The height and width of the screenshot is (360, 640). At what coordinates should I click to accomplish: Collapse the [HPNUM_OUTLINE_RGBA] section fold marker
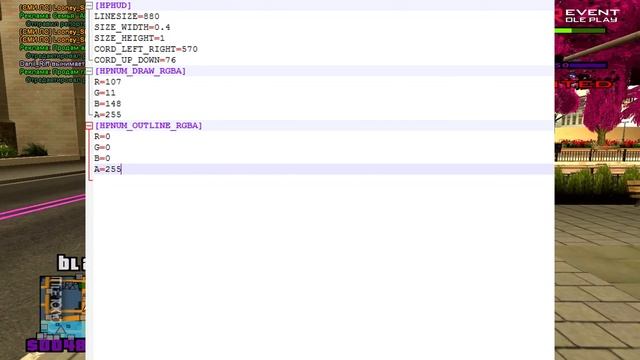[89, 126]
